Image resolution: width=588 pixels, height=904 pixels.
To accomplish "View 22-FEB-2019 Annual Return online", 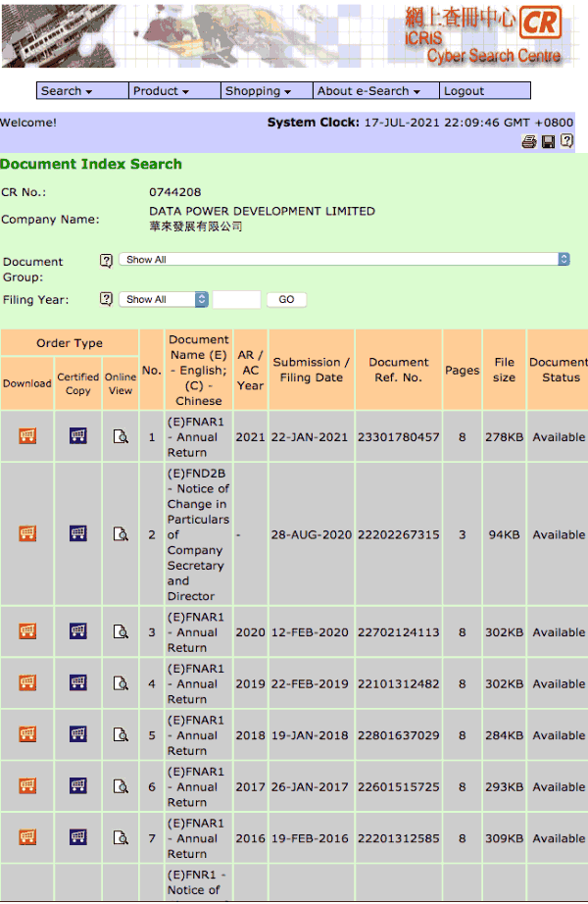I will [121, 683].
